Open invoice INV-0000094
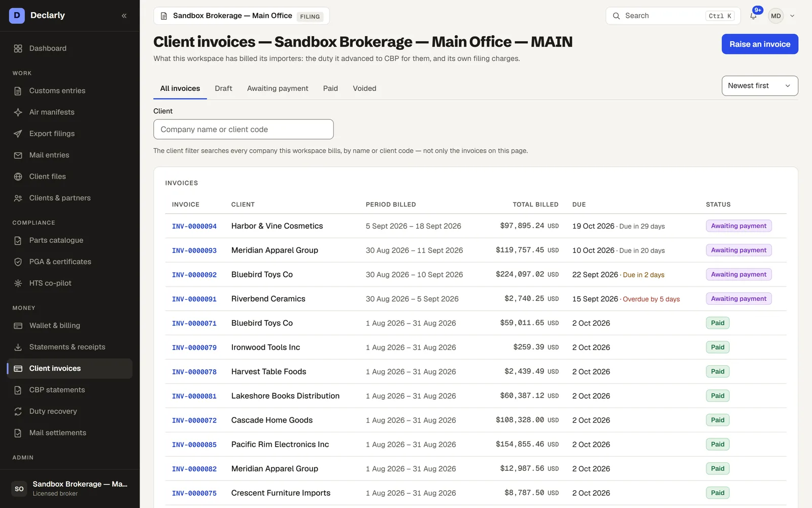Screen dimensions: 812x508 pos(194,226)
